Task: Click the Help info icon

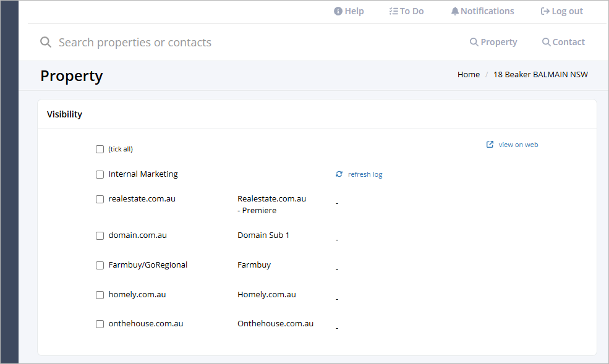Action: click(338, 11)
